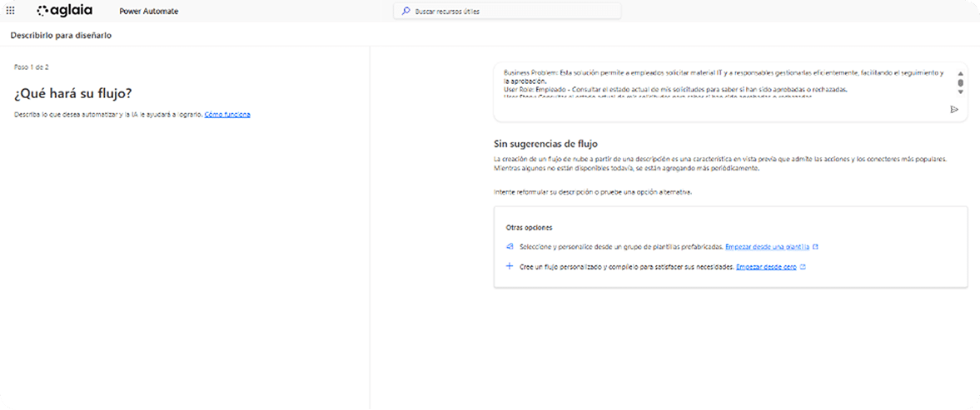Click the 'Otras opciones' section heading
980x410 pixels.
click(530, 227)
